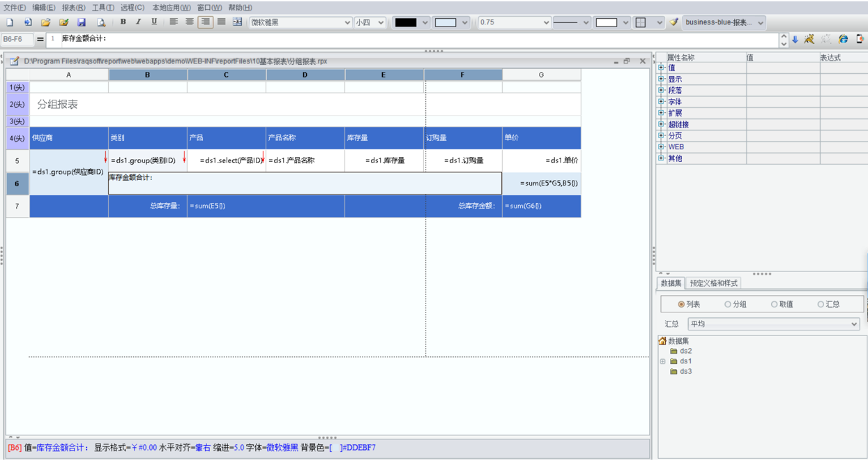Screen dimensions: 868x461
Task: Click the Save report icon
Action: pyautogui.click(x=82, y=22)
